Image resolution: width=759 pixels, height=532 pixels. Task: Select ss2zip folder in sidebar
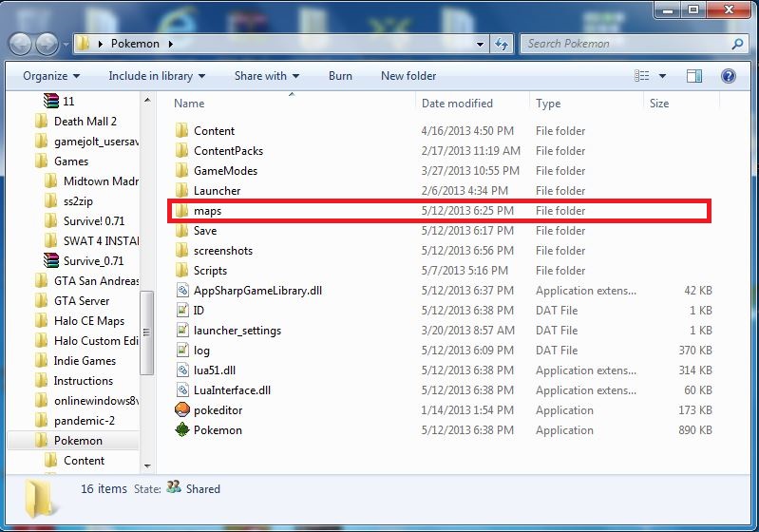tap(78, 200)
